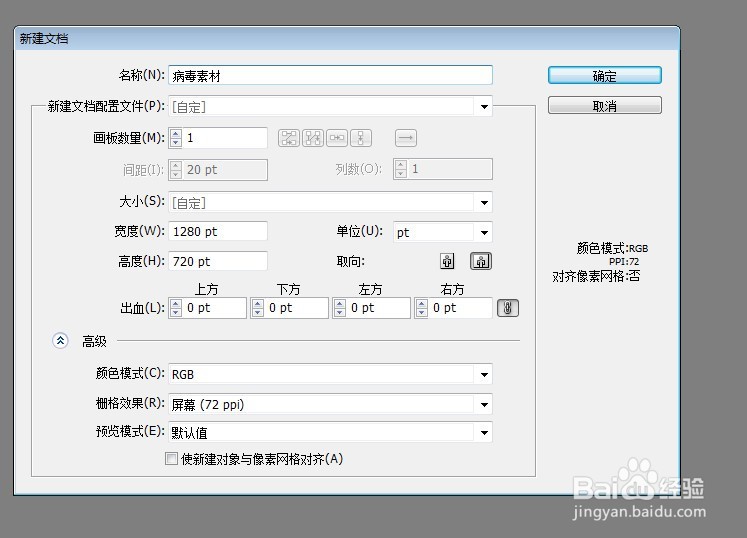Click the 下方 bleed stepper

tap(258, 308)
